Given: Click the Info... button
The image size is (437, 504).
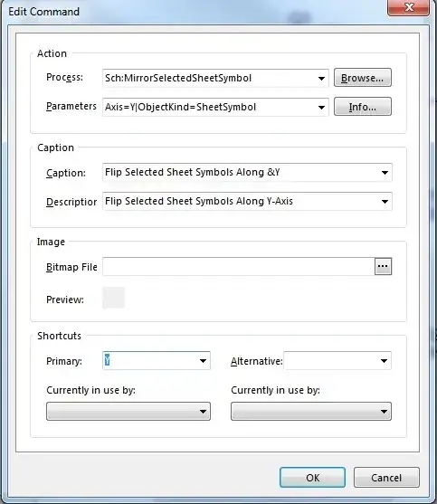Looking at the screenshot, I should pos(363,107).
